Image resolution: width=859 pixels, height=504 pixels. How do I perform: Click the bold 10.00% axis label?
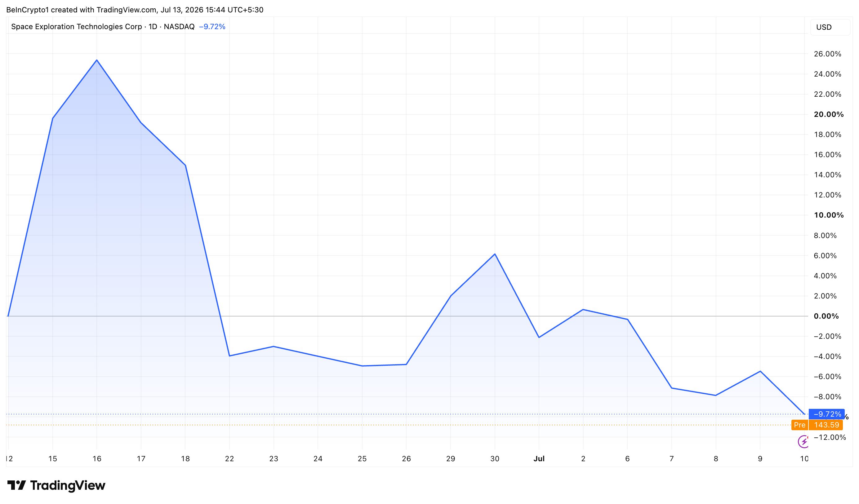coord(829,215)
